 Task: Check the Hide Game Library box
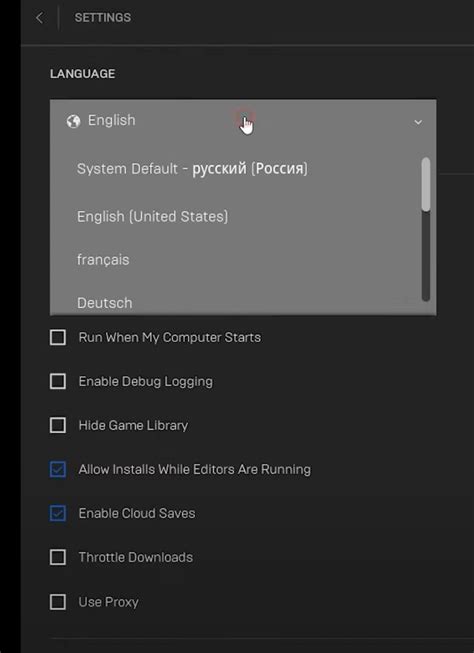(x=57, y=425)
